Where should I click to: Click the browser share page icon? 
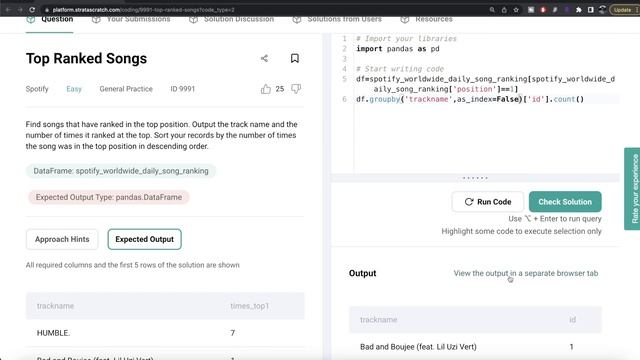[x=504, y=10]
